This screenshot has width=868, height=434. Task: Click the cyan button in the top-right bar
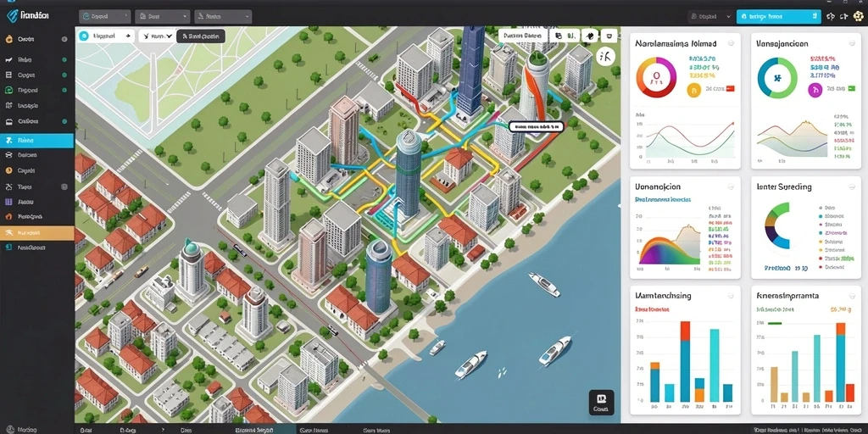tap(778, 17)
